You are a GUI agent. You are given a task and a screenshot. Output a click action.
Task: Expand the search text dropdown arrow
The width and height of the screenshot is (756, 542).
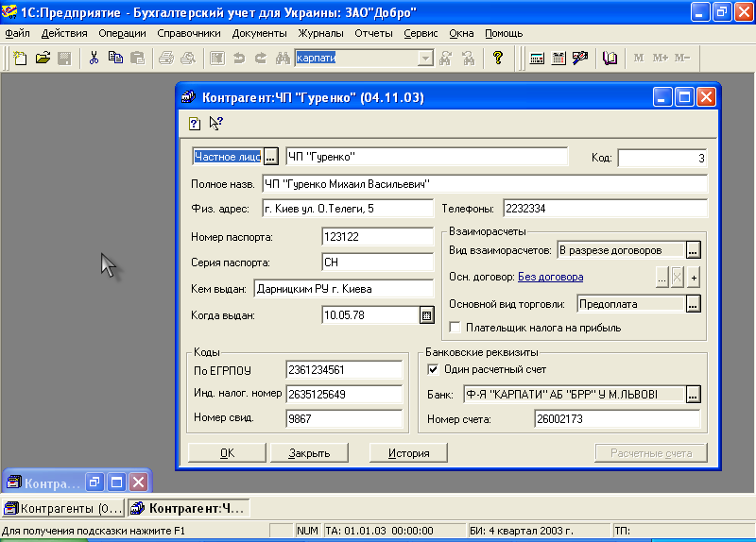point(425,59)
